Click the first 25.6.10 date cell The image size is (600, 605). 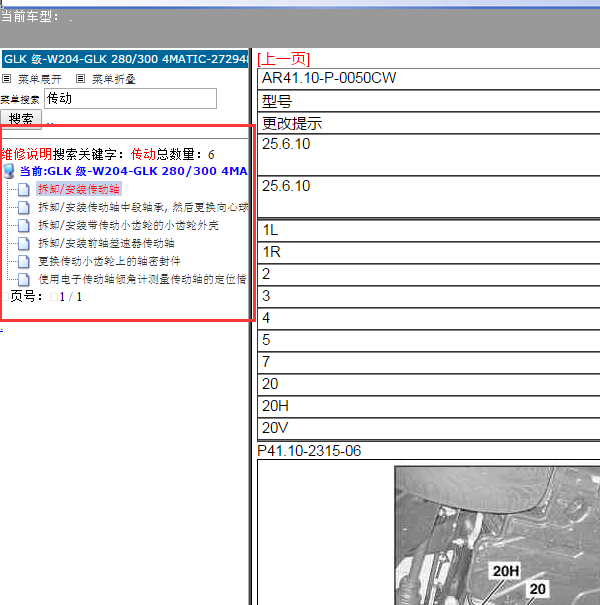(x=429, y=155)
